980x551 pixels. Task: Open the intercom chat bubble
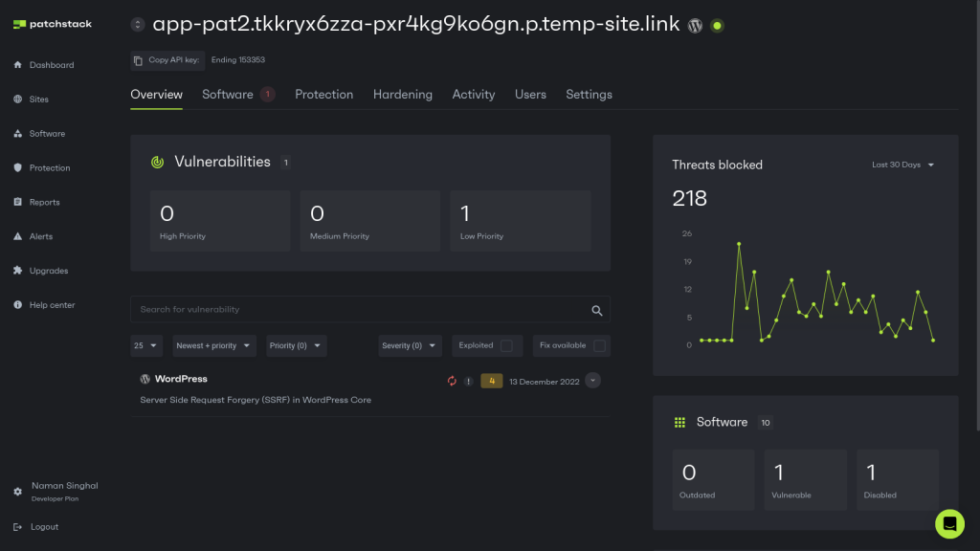pyautogui.click(x=949, y=524)
